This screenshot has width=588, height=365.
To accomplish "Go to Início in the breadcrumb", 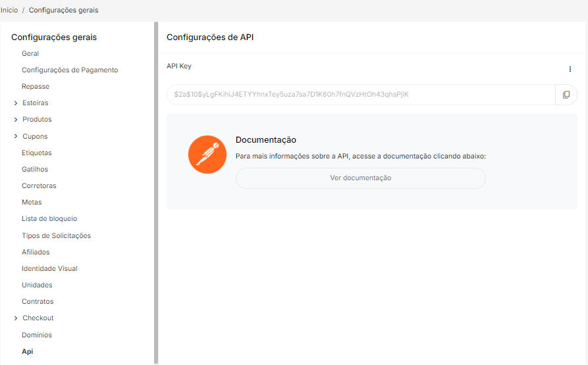I will pyautogui.click(x=9, y=11).
